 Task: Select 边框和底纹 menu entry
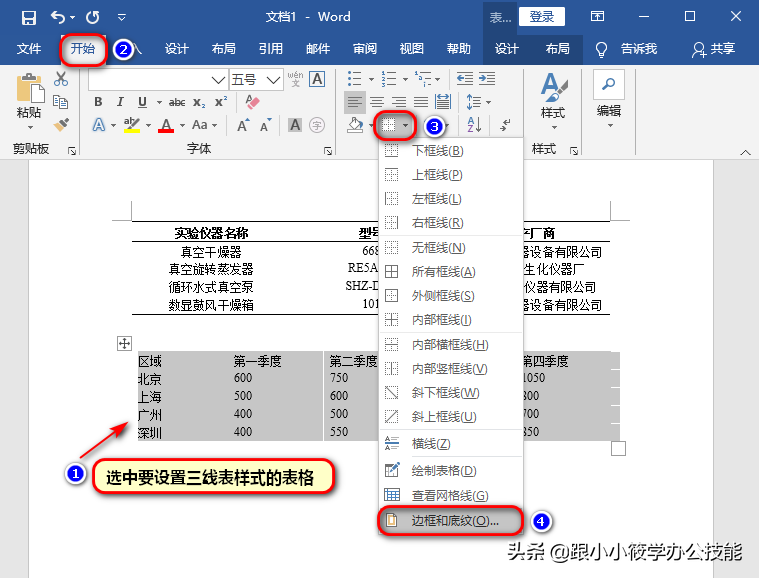tap(454, 520)
